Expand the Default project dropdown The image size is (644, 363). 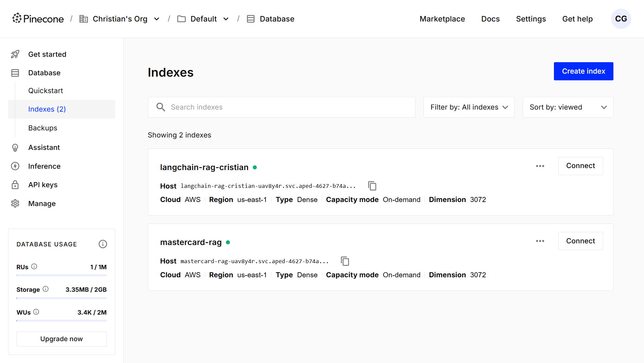226,19
